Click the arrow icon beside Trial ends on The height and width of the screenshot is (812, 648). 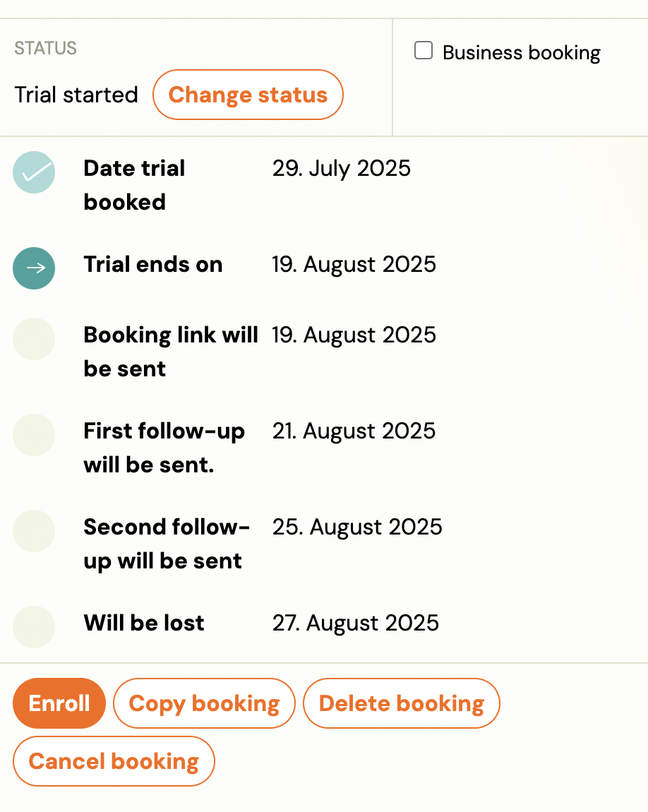point(34,268)
